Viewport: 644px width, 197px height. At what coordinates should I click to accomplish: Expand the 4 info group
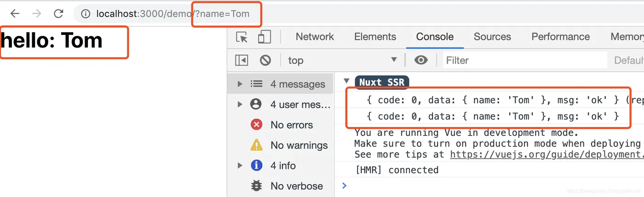coord(240,166)
